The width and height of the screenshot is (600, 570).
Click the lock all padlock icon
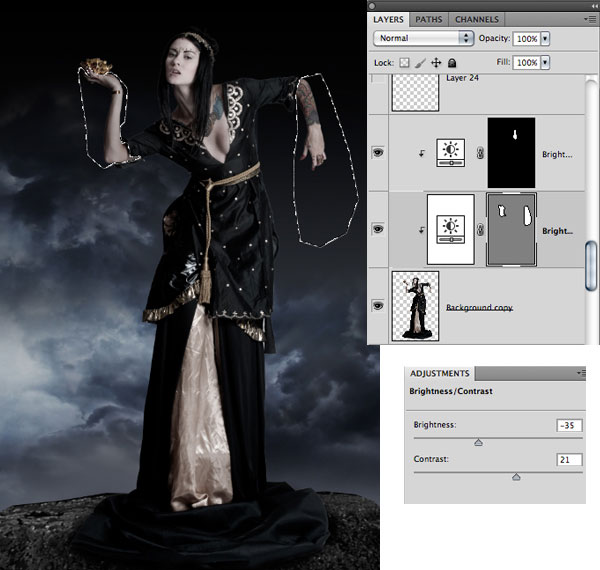click(x=452, y=62)
